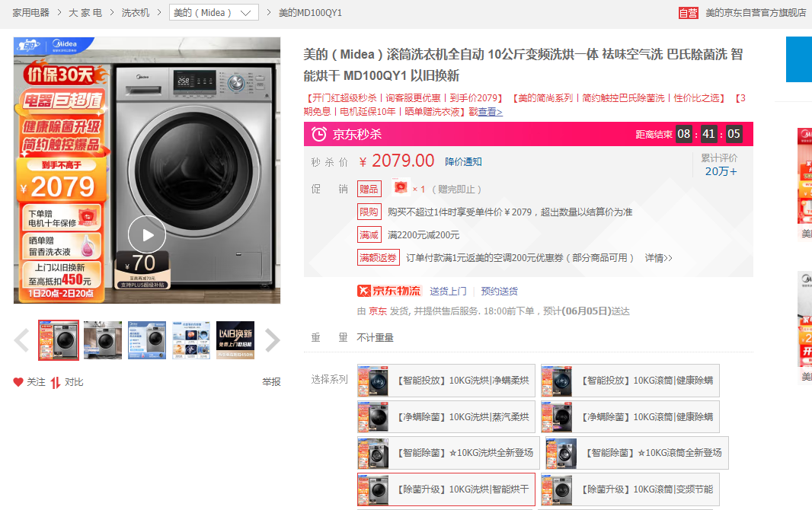The width and height of the screenshot is (812, 510).
Task: Click the Midea logo on main image
Action: click(65, 44)
